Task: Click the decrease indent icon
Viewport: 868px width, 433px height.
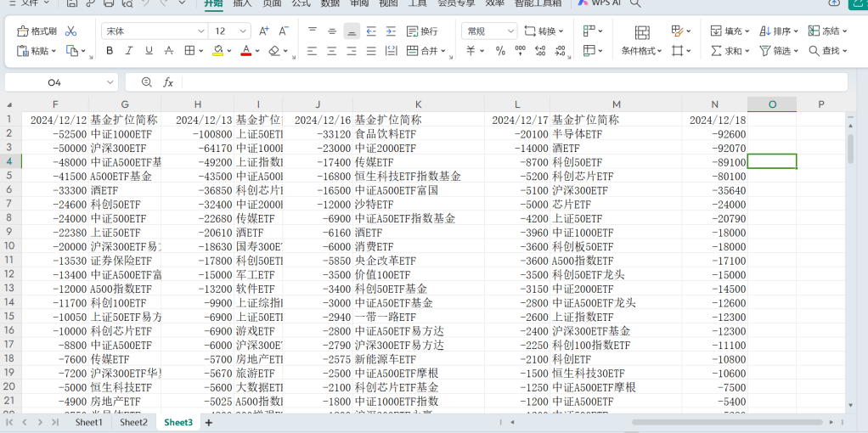Action: coord(371,31)
